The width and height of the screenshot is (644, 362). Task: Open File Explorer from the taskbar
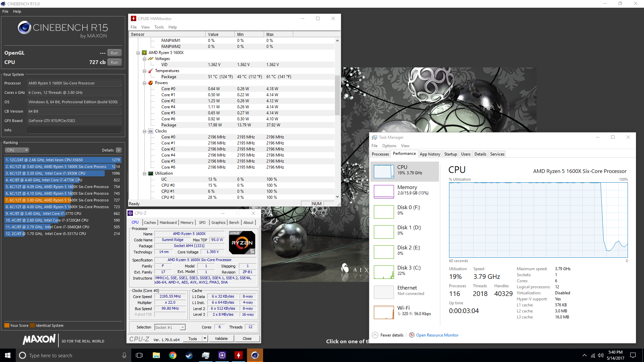click(156, 355)
